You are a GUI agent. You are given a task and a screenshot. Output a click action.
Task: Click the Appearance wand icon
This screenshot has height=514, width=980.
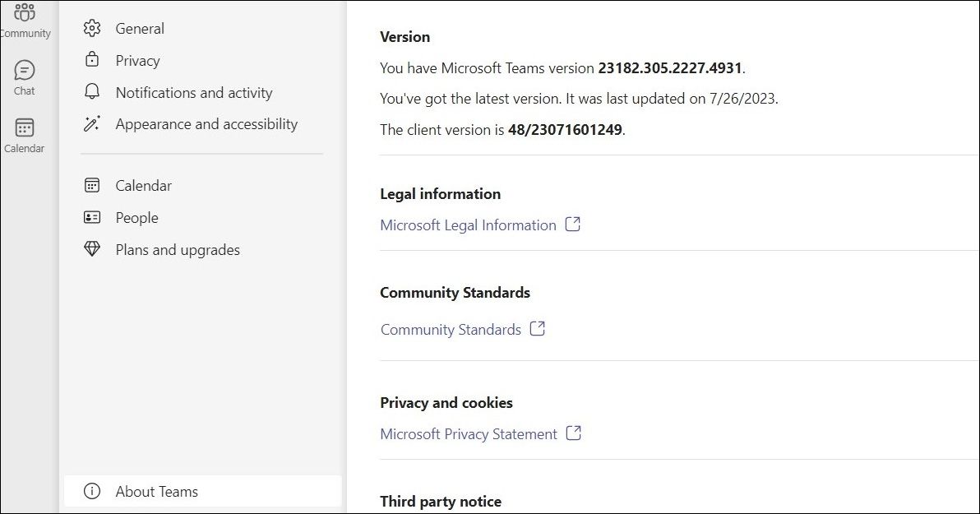(92, 124)
